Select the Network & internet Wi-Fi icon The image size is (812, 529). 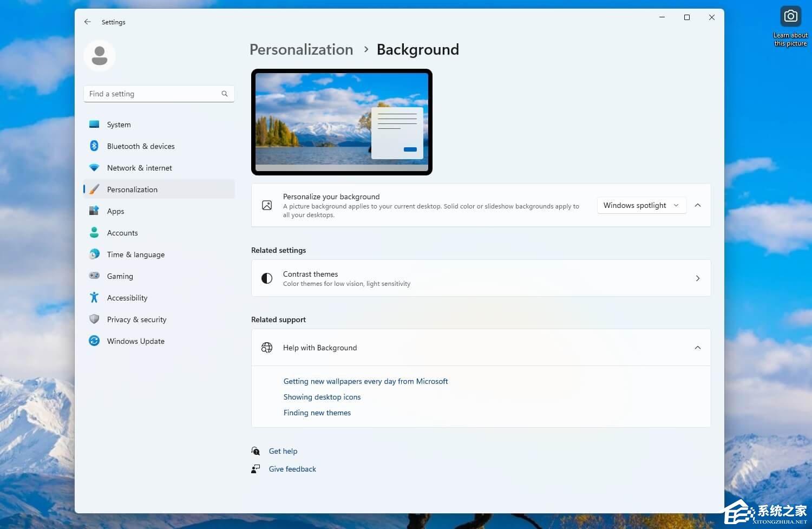(x=94, y=168)
